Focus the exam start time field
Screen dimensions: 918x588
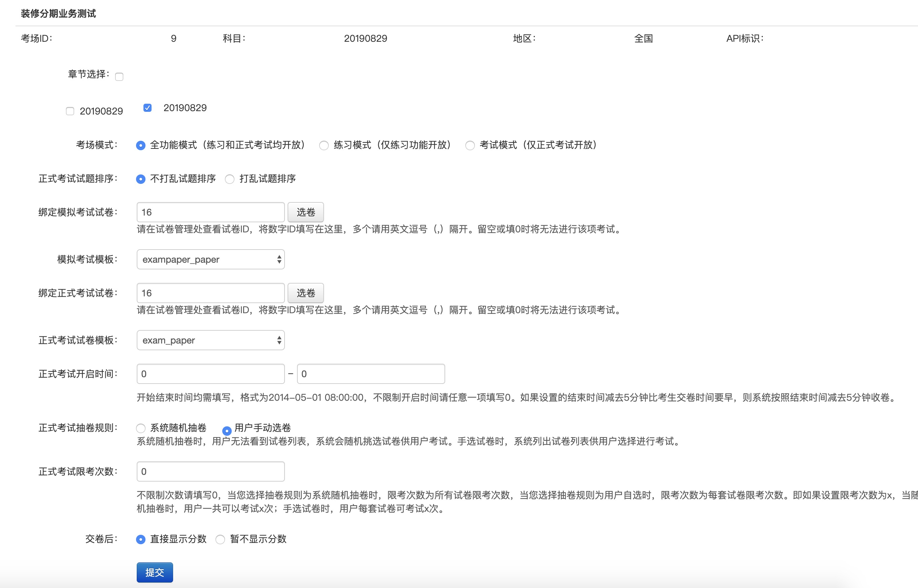211,374
